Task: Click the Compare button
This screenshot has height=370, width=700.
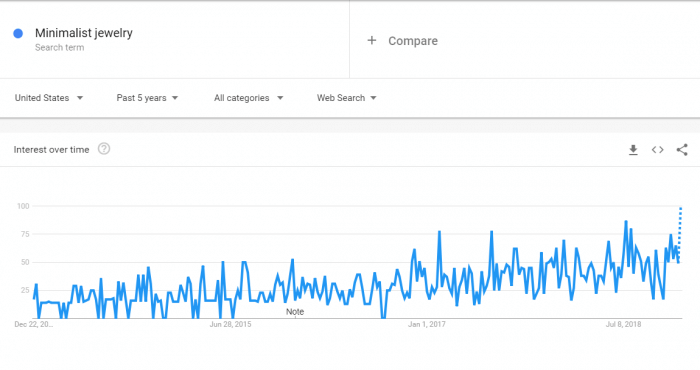Action: point(402,41)
